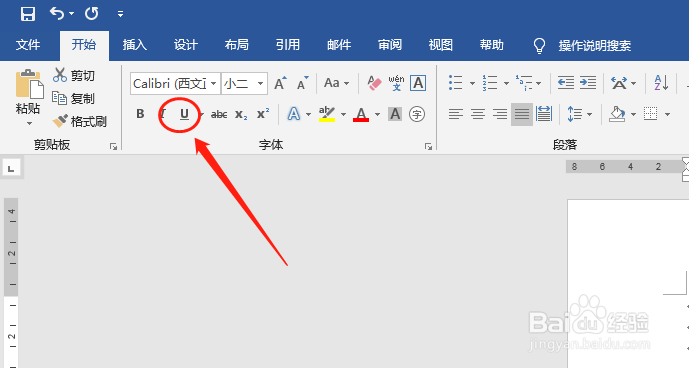Toggle italic formatting with I
Image resolution: width=689 pixels, height=368 pixels.
(163, 114)
